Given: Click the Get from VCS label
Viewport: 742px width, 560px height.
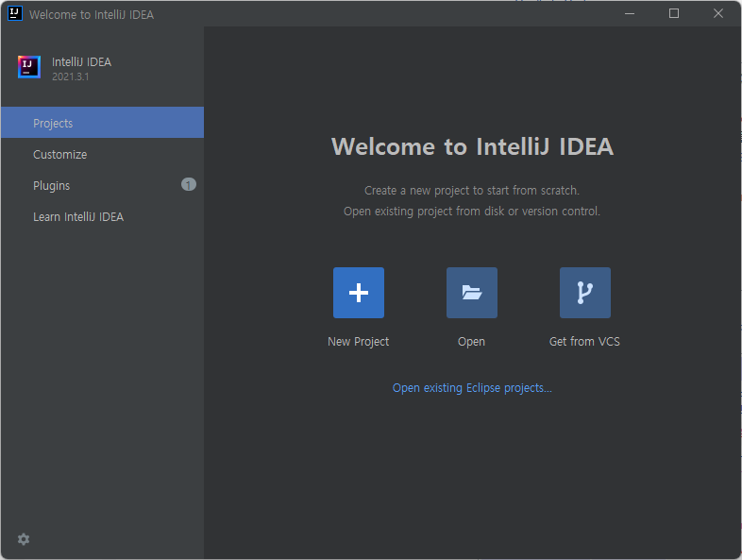Looking at the screenshot, I should (584, 341).
